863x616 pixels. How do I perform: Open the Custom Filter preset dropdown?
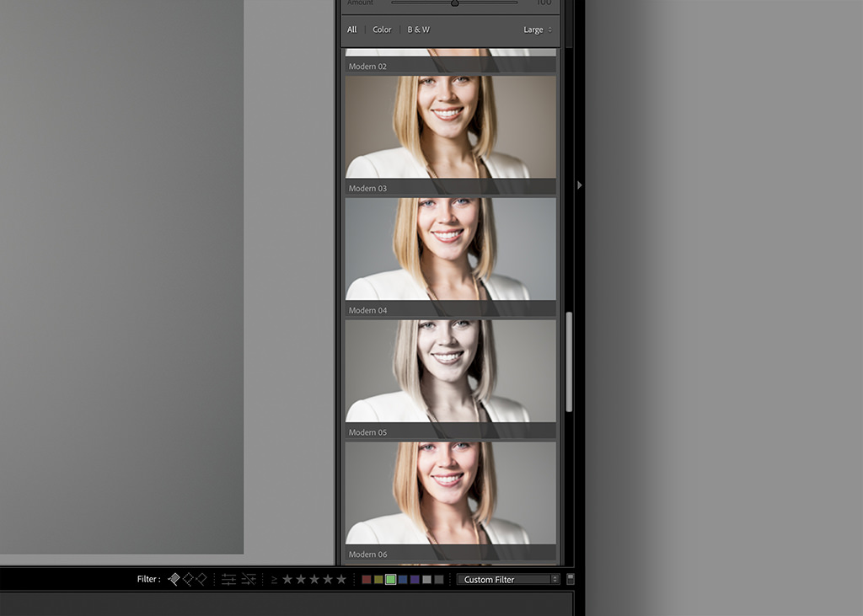(508, 579)
